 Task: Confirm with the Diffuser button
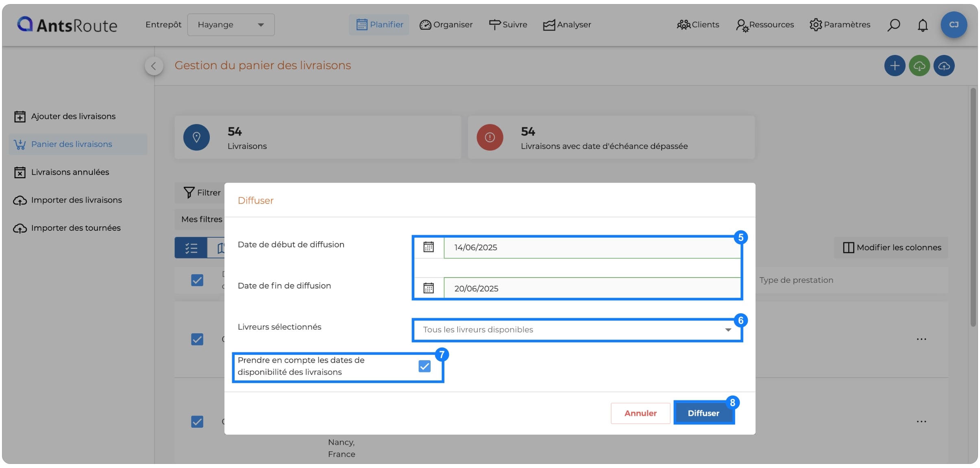coord(703,413)
